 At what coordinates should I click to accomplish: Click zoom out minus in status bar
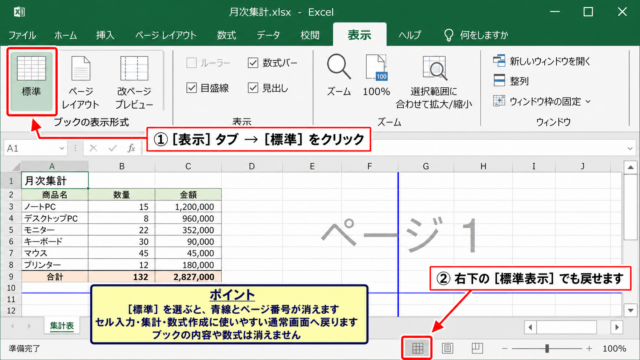click(505, 348)
